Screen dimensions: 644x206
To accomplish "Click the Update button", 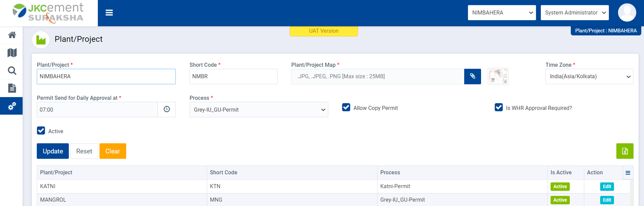I will (53, 151).
